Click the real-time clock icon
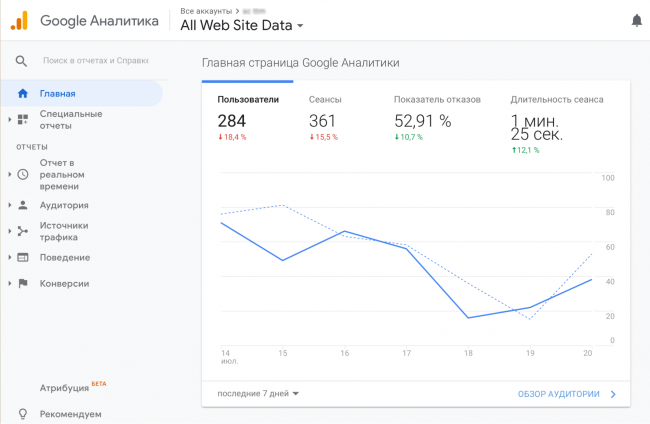Screen dimensions: 650x424 point(22,174)
